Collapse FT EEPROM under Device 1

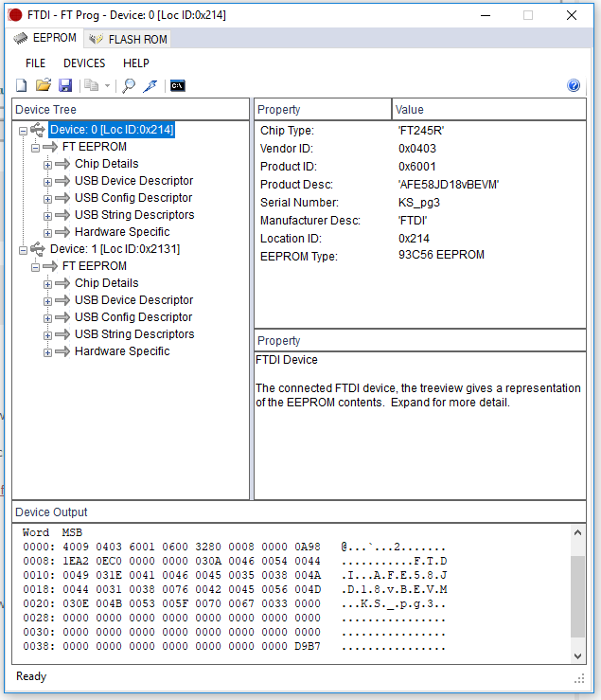click(36, 267)
